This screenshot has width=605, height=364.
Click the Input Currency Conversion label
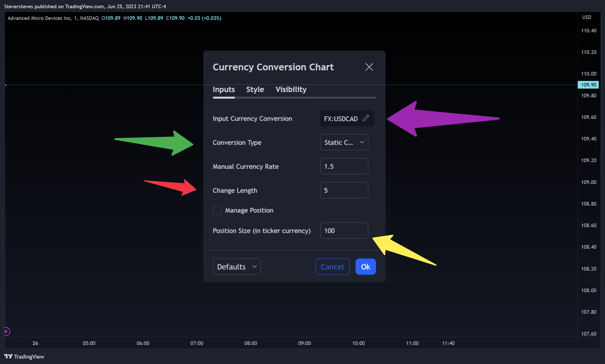click(252, 118)
